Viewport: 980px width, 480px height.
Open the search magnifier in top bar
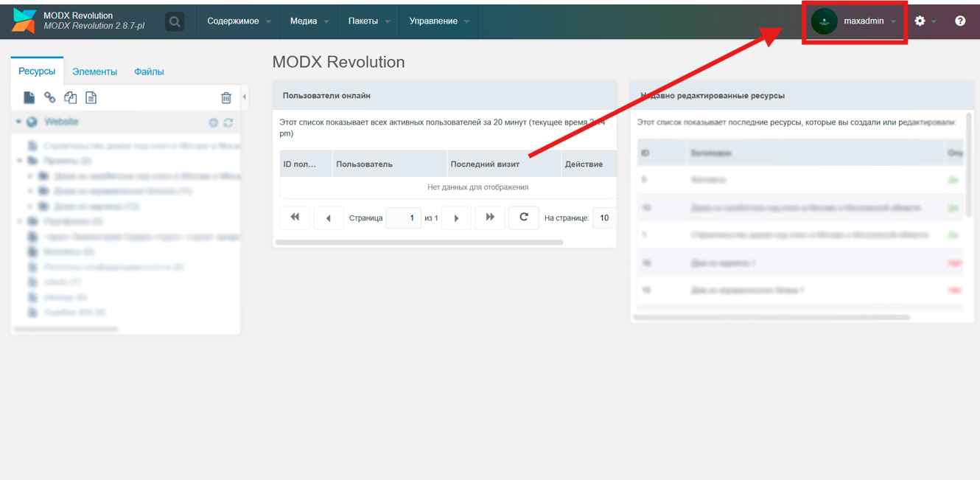pyautogui.click(x=175, y=21)
